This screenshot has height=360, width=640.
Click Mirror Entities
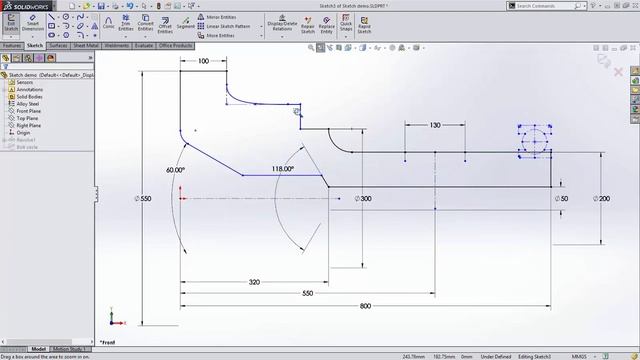tap(217, 17)
